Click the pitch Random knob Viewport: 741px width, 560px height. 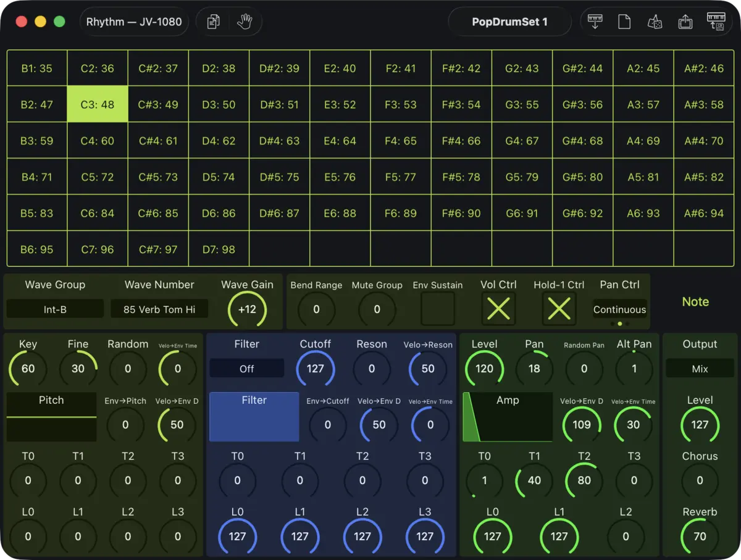[x=128, y=369]
